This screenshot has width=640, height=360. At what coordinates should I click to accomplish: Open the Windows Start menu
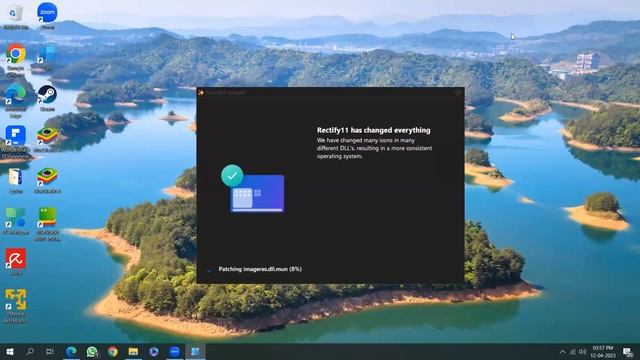pyautogui.click(x=10, y=351)
